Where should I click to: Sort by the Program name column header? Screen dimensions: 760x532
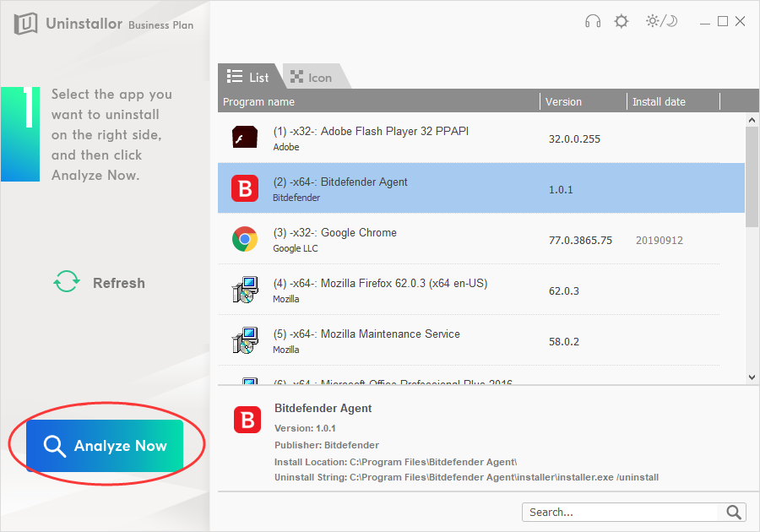pyautogui.click(x=378, y=101)
